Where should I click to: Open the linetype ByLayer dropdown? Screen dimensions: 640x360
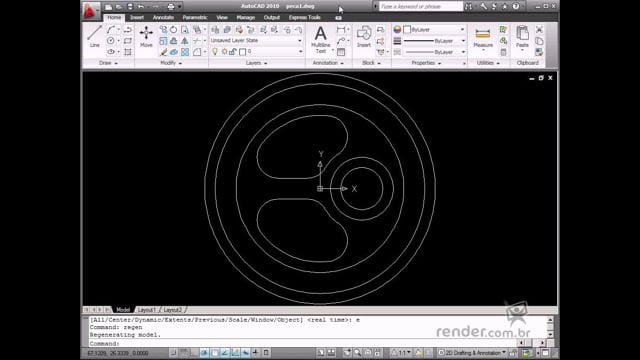[434, 52]
